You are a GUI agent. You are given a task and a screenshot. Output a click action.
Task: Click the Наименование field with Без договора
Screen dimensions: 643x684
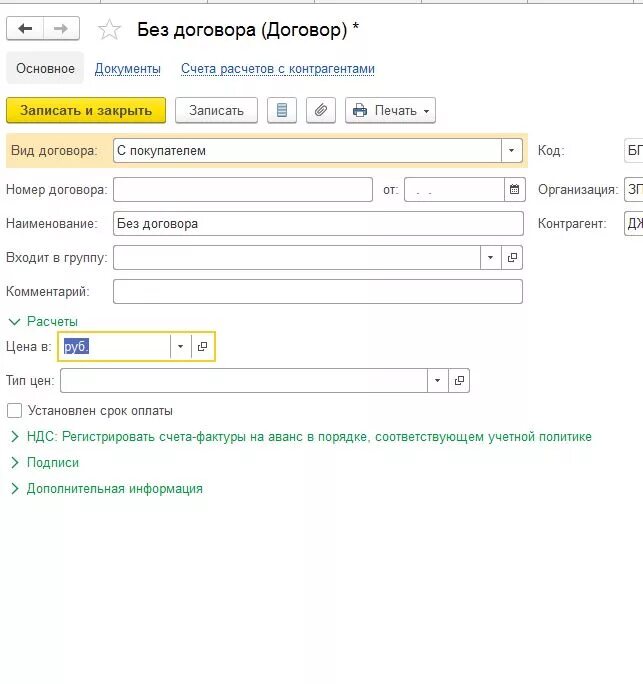click(318, 223)
